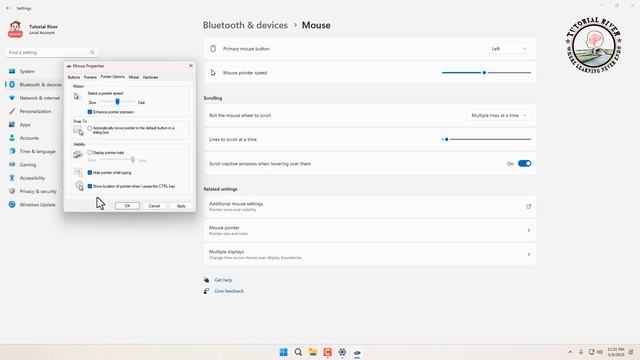
Task: Select the Pointer Options tab
Action: pos(113,77)
